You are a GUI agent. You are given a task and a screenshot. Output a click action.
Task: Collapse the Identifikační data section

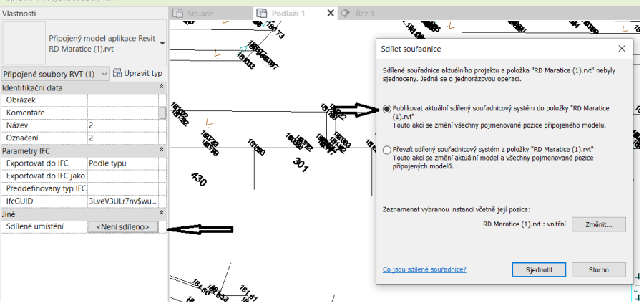(x=162, y=87)
